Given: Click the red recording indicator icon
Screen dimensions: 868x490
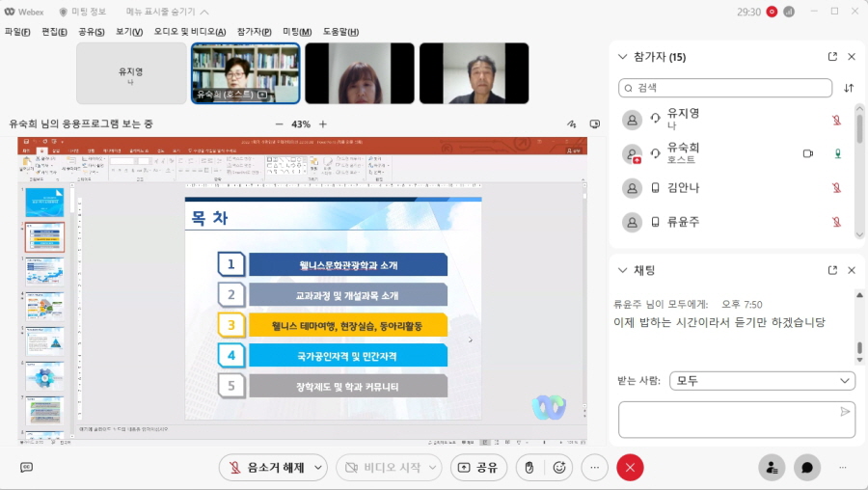Looking at the screenshot, I should (x=772, y=12).
